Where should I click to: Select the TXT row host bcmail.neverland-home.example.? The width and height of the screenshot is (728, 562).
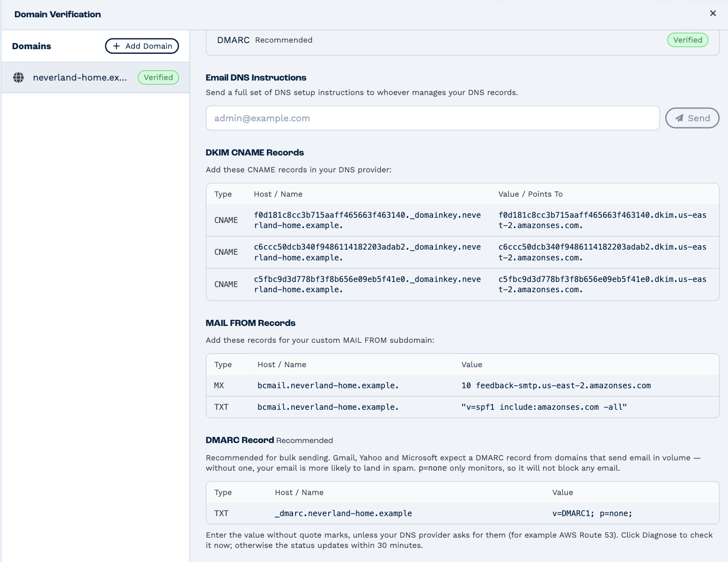pos(328,407)
